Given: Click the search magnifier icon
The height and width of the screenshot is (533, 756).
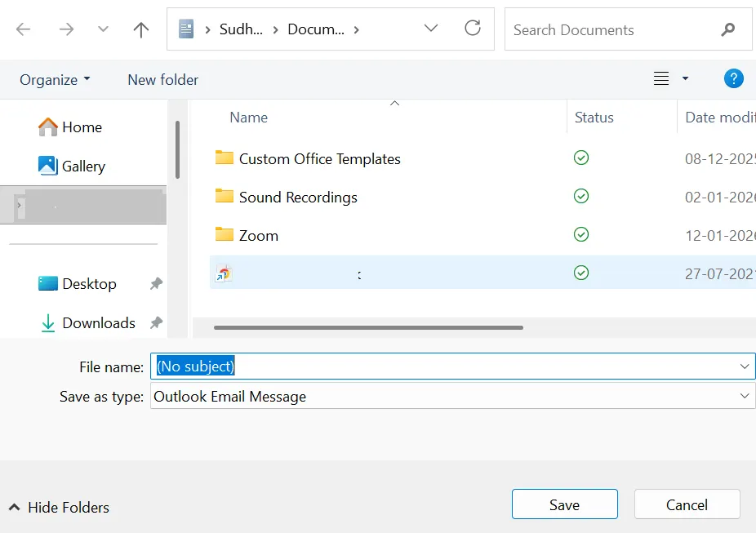Looking at the screenshot, I should pos(728,30).
